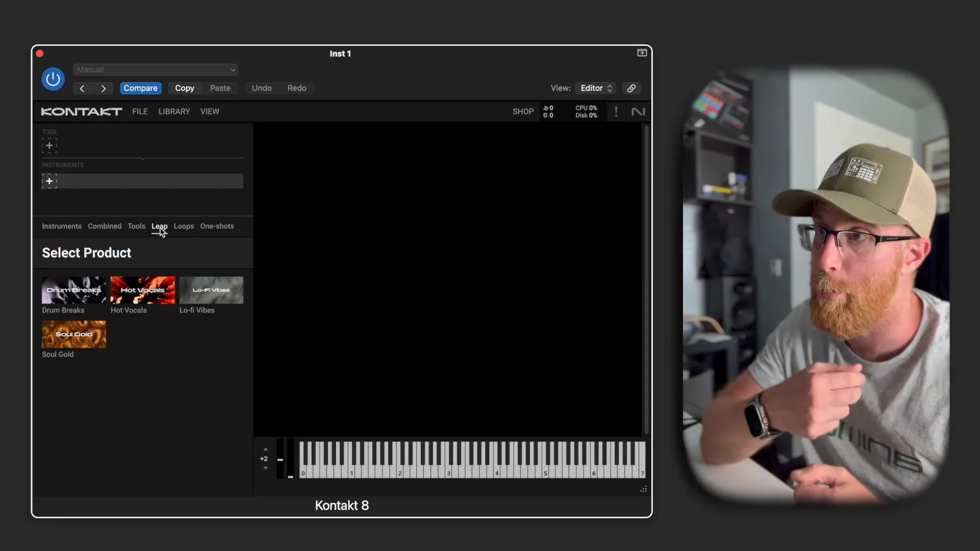Switch to the Instruments tab
980x551 pixels.
coord(62,227)
